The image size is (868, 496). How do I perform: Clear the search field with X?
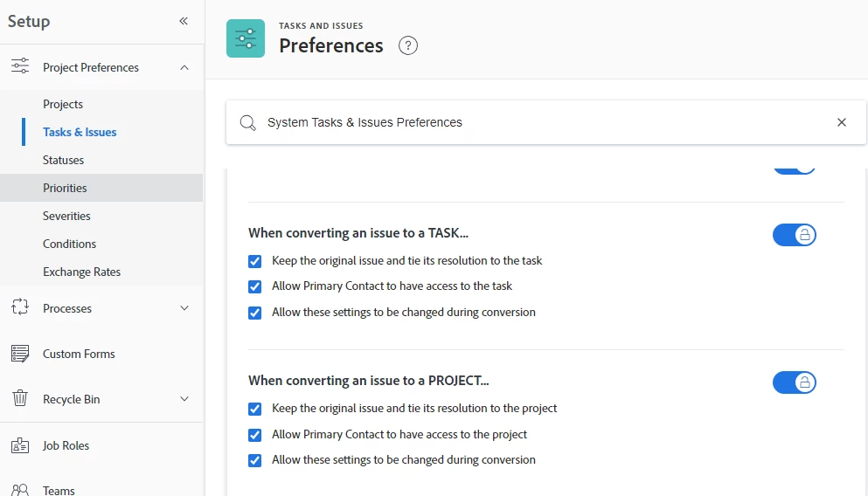click(x=842, y=122)
